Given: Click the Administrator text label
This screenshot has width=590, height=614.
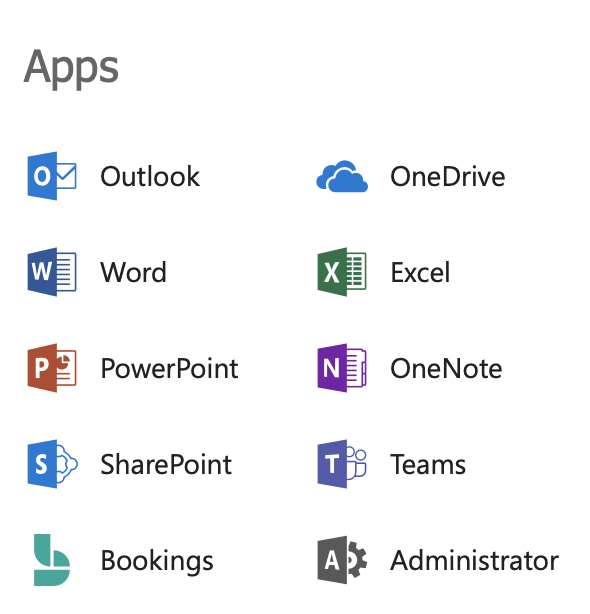Looking at the screenshot, I should point(475,560).
